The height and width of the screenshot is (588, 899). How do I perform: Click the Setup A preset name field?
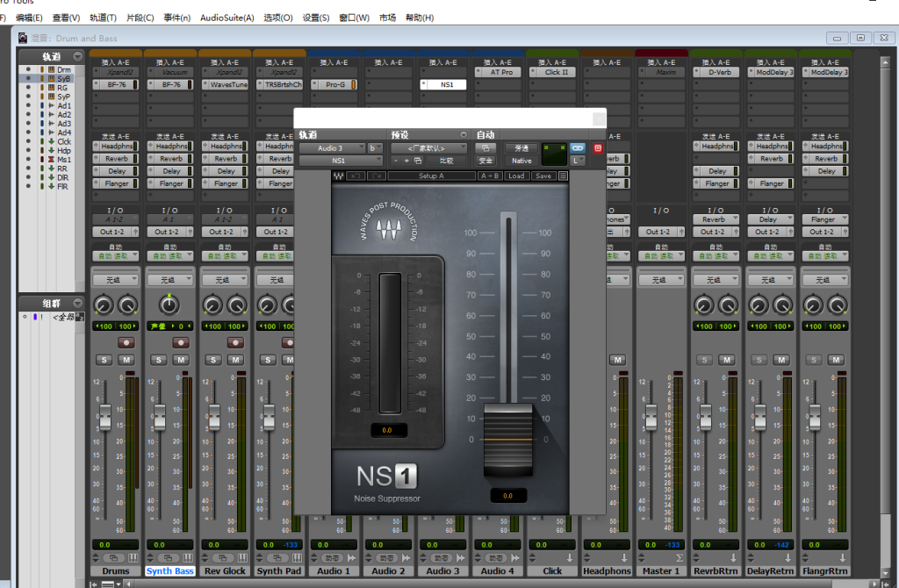click(x=431, y=176)
